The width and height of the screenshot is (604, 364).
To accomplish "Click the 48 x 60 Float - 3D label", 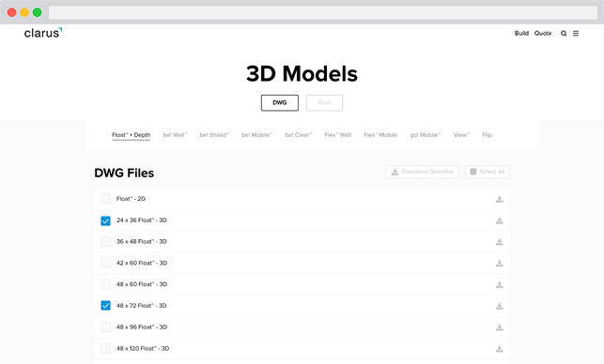I will click(x=142, y=284).
